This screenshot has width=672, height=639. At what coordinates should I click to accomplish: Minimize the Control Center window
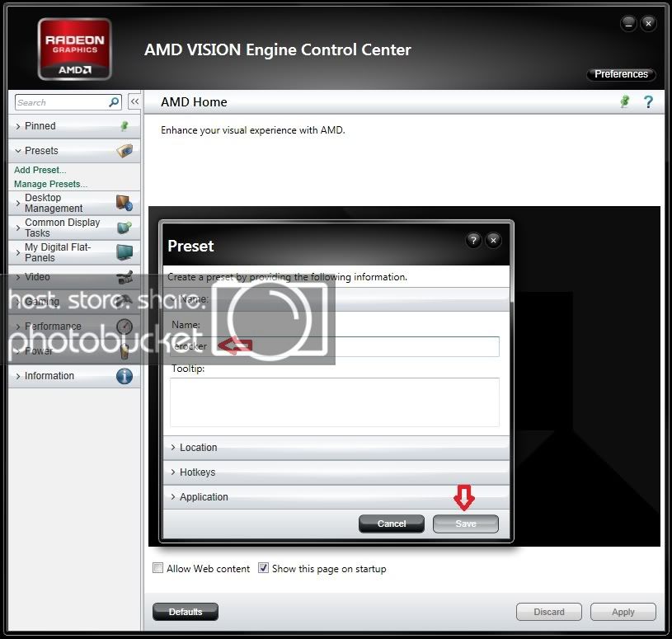pyautogui.click(x=628, y=24)
